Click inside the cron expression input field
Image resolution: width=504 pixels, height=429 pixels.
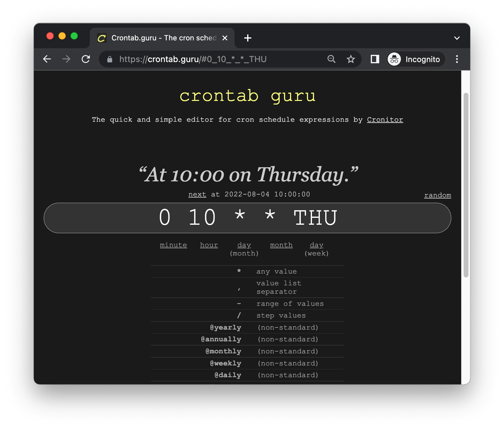click(x=247, y=218)
